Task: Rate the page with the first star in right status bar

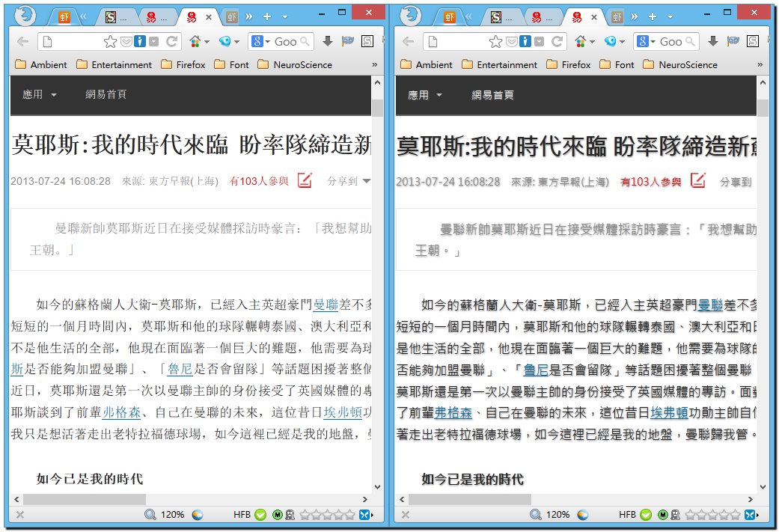Action: click(x=690, y=515)
